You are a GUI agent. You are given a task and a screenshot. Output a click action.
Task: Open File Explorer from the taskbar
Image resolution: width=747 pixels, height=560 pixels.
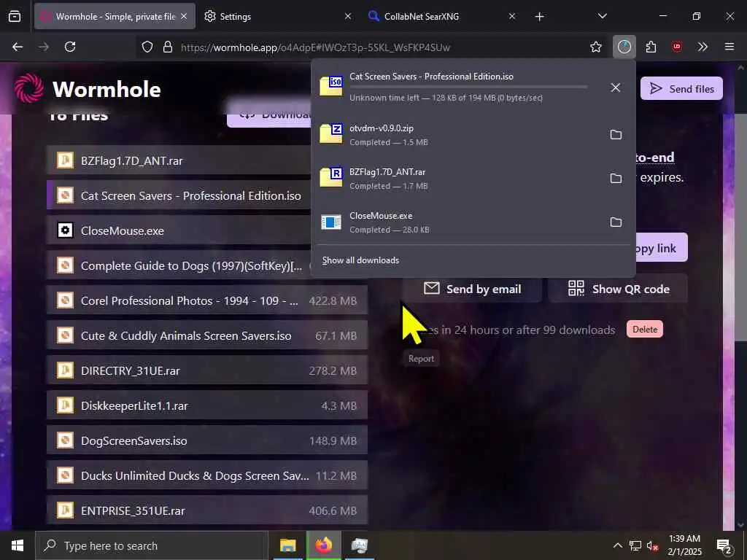pos(287,545)
